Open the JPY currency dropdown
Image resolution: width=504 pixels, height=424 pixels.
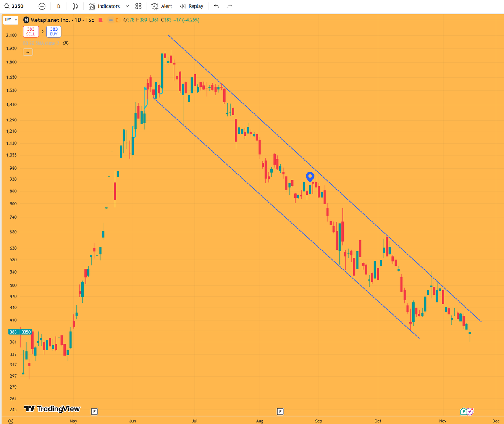(x=10, y=20)
